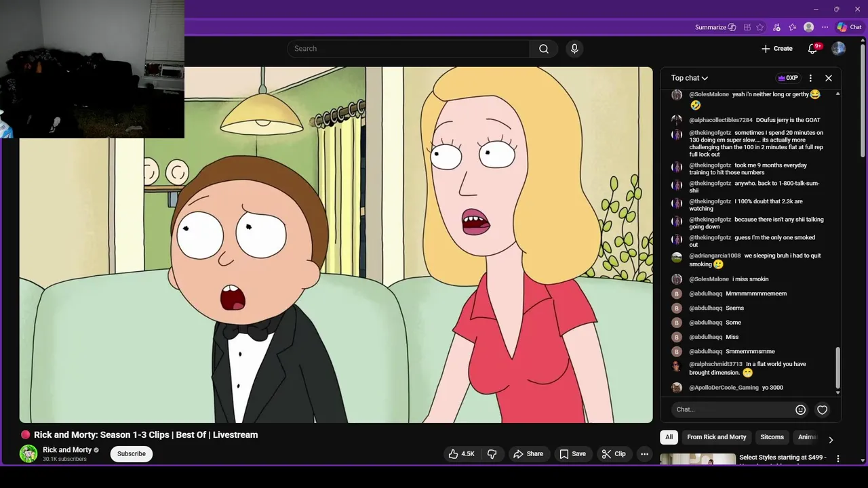Open the Rick and Morty channel name link
This screenshot has height=488, width=868.
coord(67,450)
